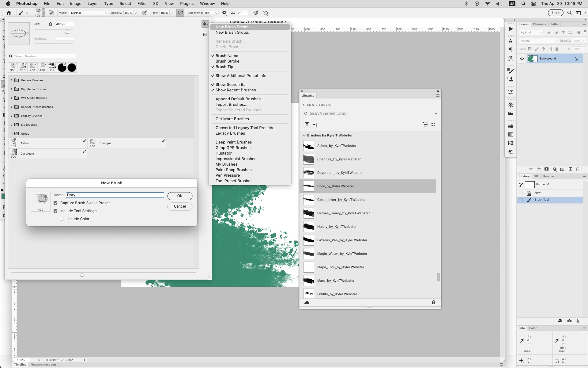Click the Libraries filter funnel icon
Screen dimensions: 588x368
(307, 125)
